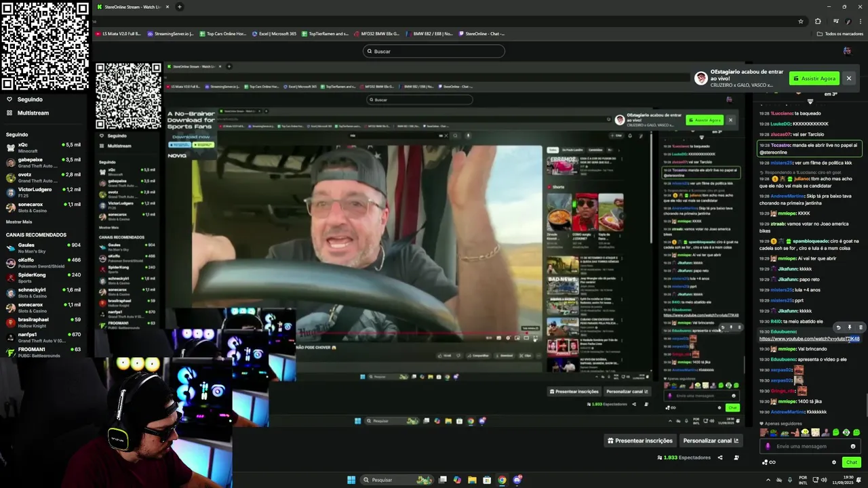Image resolution: width=868 pixels, height=488 pixels.
Task: Open Windows Start menu
Action: [x=351, y=480]
